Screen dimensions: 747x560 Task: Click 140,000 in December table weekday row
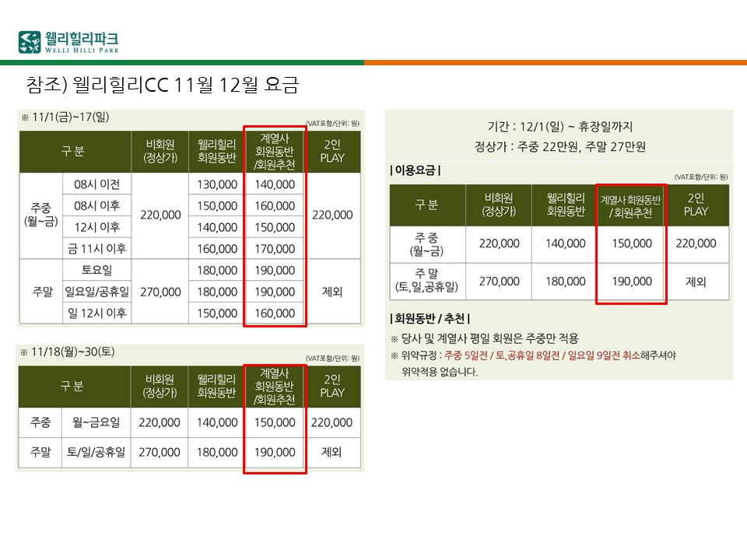click(x=566, y=243)
